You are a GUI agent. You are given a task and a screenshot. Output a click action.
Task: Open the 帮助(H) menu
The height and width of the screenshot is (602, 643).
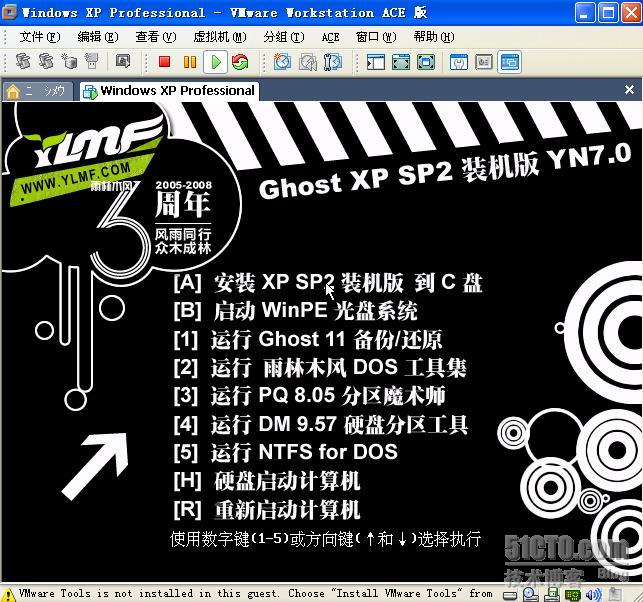tap(434, 37)
